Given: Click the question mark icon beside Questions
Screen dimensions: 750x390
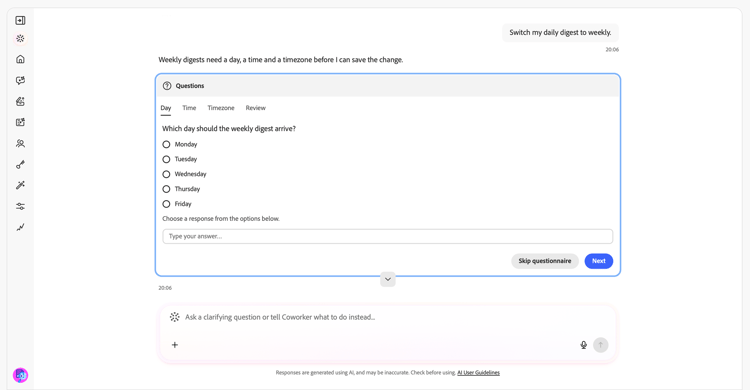Looking at the screenshot, I should 167,86.
